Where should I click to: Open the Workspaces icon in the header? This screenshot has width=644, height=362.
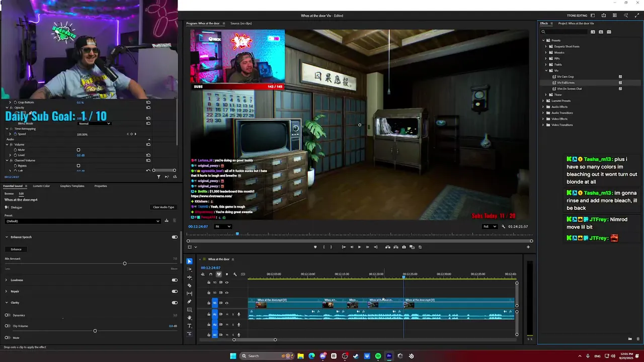click(x=593, y=16)
